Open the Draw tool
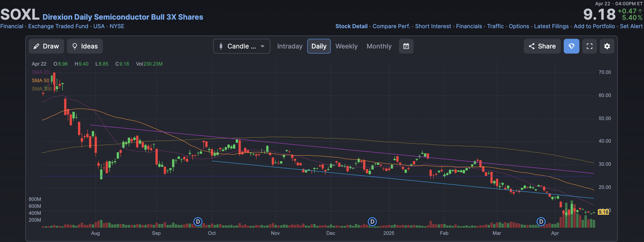The height and width of the screenshot is (242, 644). pyautogui.click(x=46, y=46)
